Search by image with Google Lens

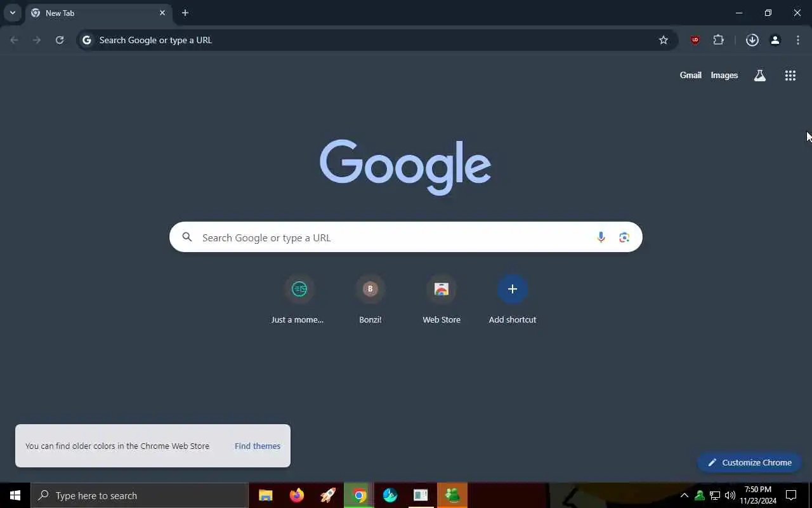pos(624,237)
